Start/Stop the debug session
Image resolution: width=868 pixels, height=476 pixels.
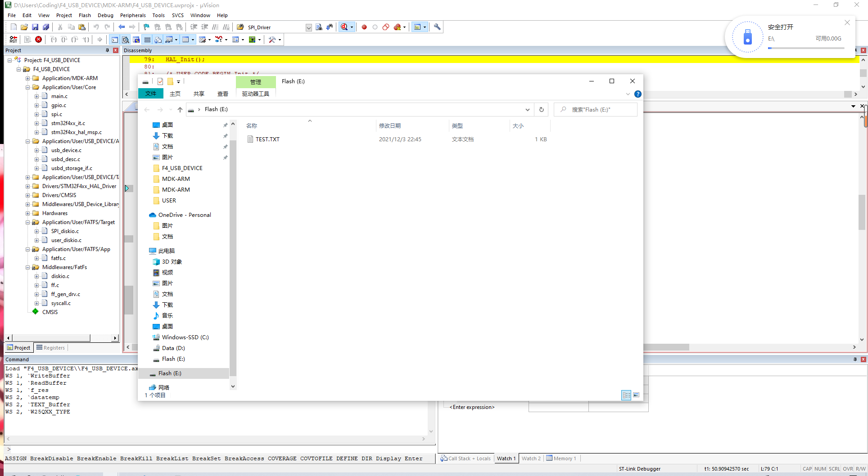(x=344, y=27)
